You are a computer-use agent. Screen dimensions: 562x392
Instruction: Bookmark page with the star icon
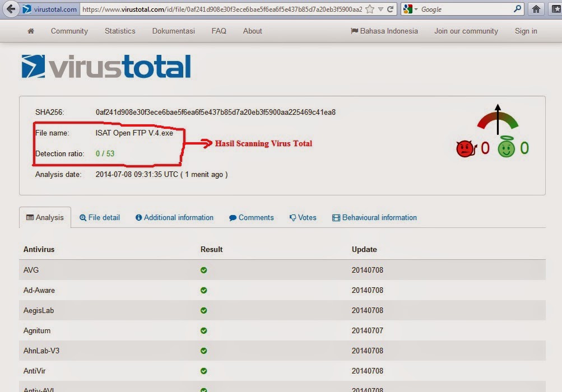click(x=370, y=10)
